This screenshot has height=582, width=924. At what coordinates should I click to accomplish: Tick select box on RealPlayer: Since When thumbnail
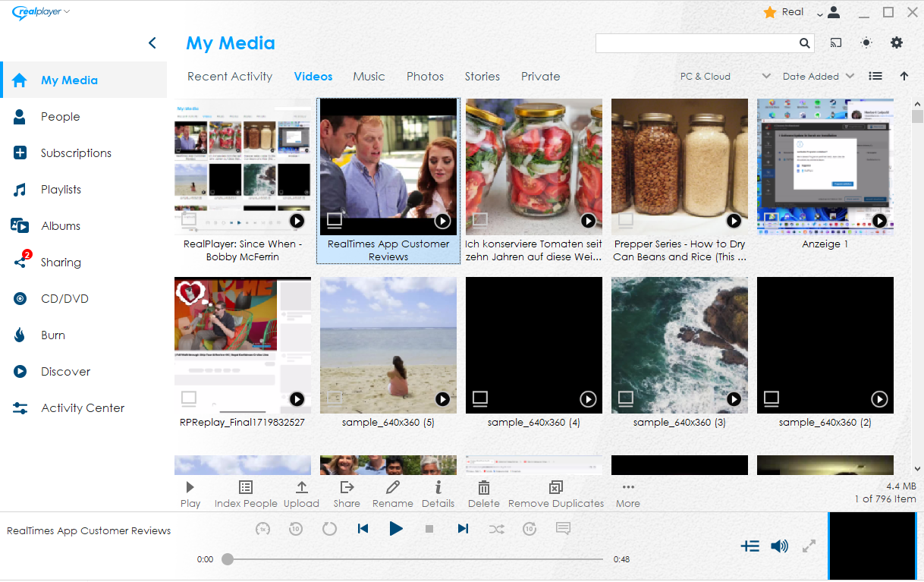tap(189, 221)
